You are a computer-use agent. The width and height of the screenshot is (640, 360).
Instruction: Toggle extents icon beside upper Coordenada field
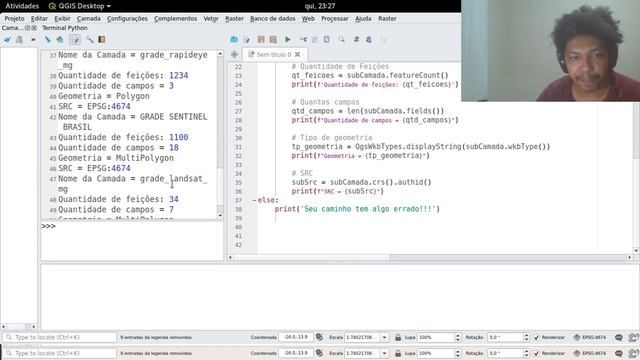pyautogui.click(x=320, y=337)
